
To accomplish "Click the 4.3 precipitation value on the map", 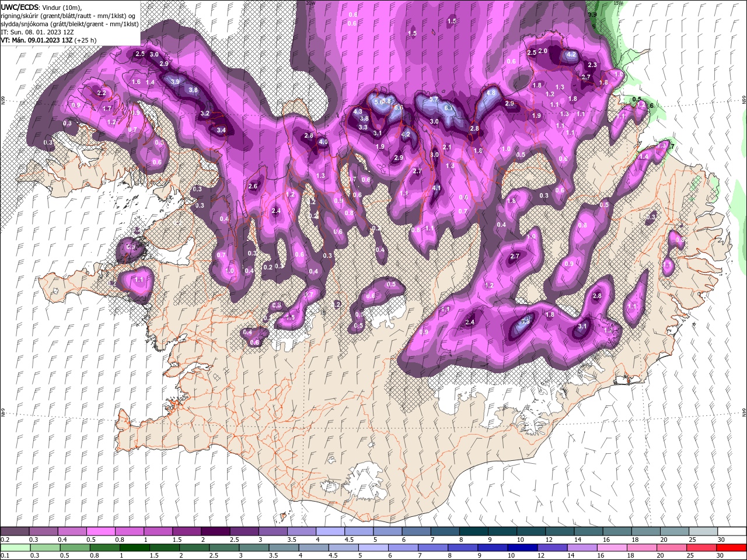I will pos(358,111).
